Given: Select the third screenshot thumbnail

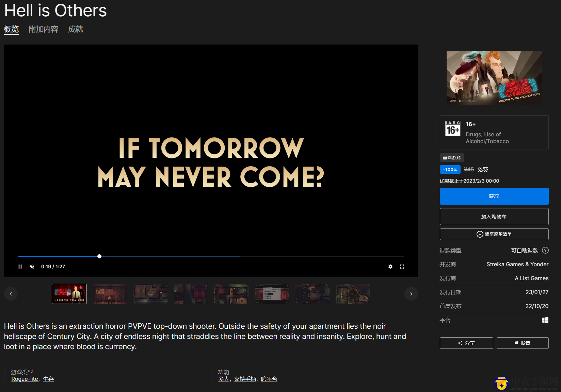Looking at the screenshot, I should (150, 294).
